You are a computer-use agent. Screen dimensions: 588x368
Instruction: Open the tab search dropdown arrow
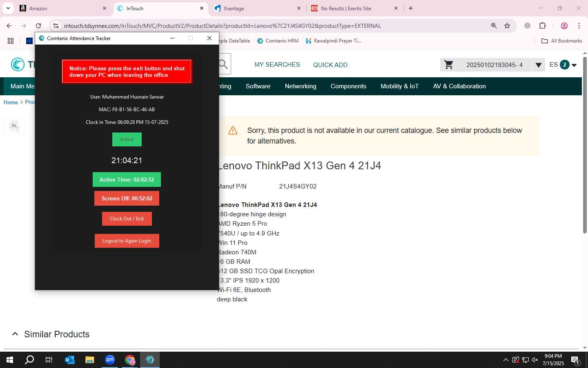tap(8, 8)
